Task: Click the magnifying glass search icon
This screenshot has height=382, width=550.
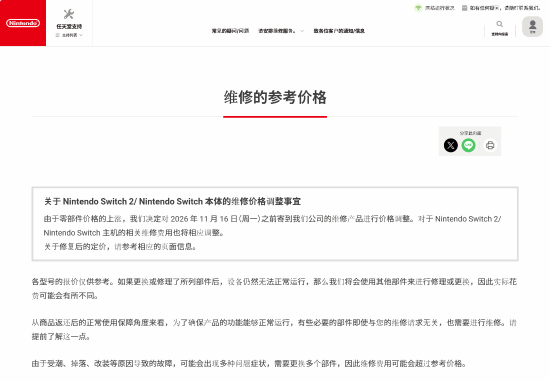Action: 499,24
